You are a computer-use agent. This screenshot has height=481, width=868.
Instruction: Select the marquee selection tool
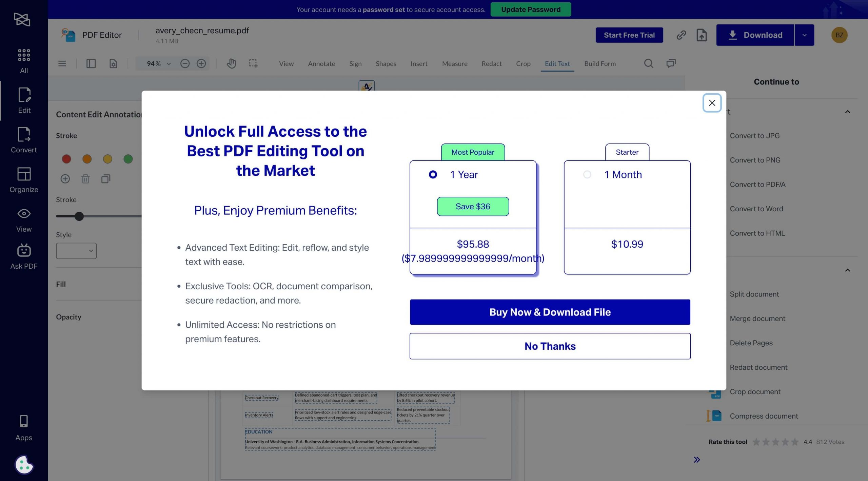pos(253,63)
